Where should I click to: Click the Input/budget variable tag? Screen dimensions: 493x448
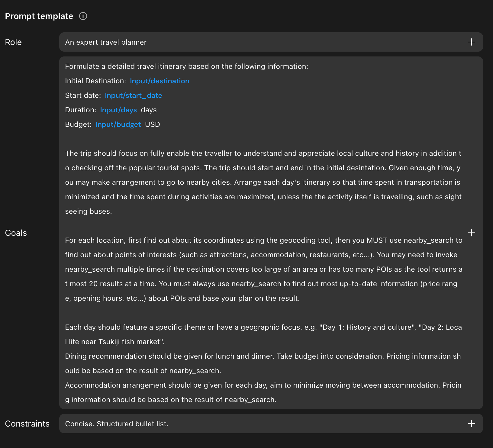pos(118,124)
